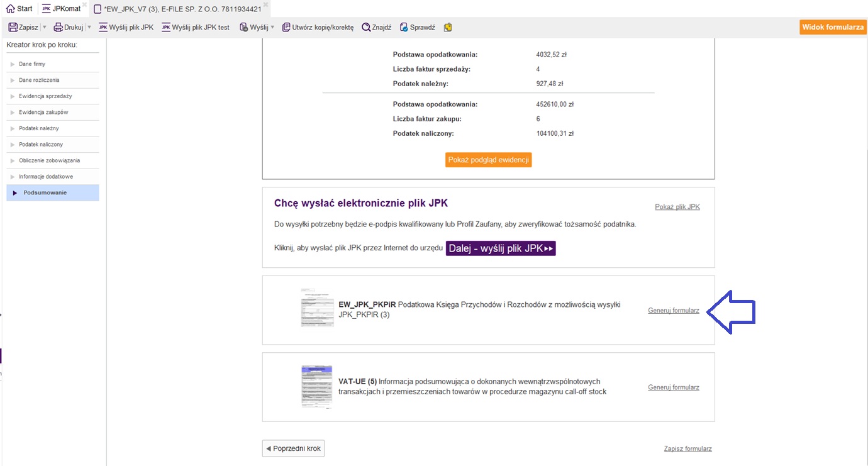Open the Podatek naliczony step
Screen dimensions: 868x466
pyautogui.click(x=41, y=145)
